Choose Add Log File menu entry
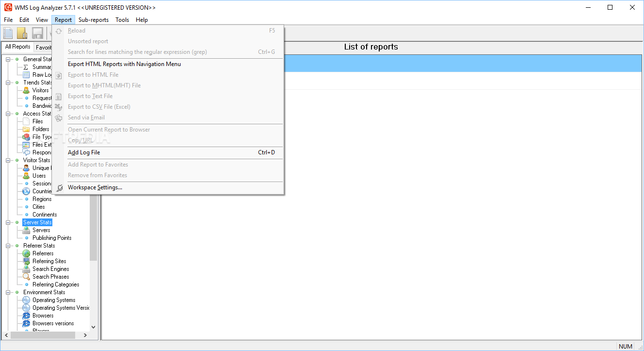This screenshot has width=644, height=351. click(x=168, y=152)
